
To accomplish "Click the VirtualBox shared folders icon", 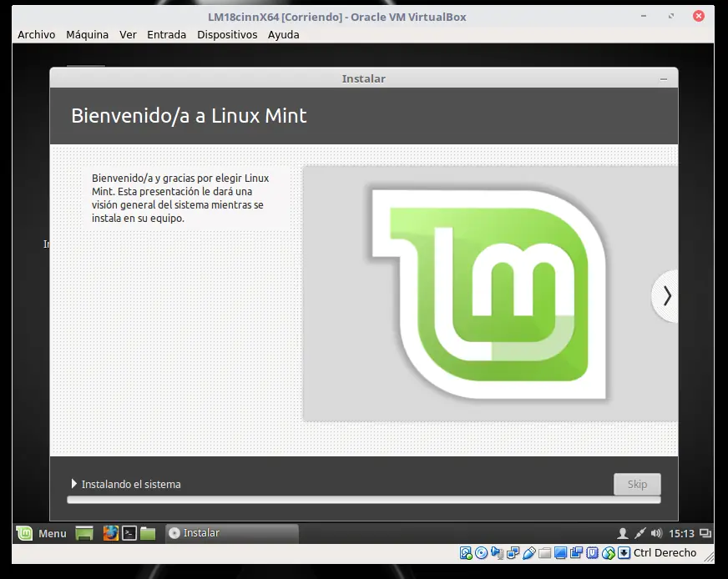I will click(544, 553).
